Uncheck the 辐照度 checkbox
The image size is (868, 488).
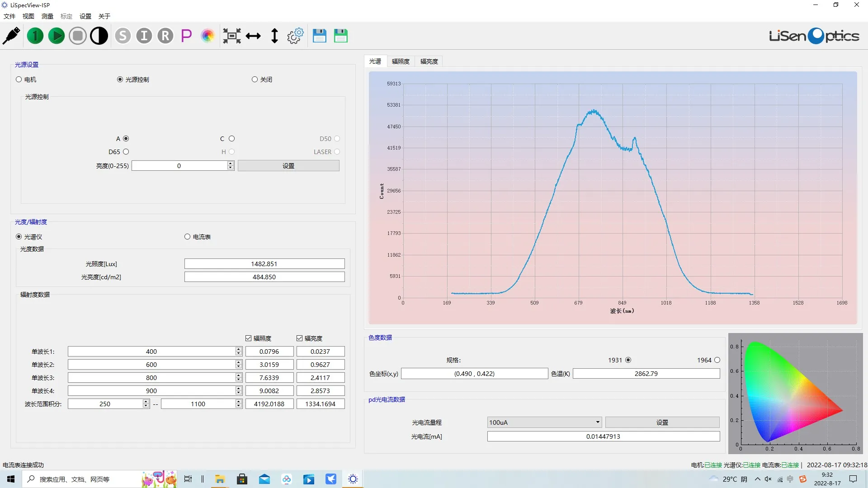coord(248,338)
